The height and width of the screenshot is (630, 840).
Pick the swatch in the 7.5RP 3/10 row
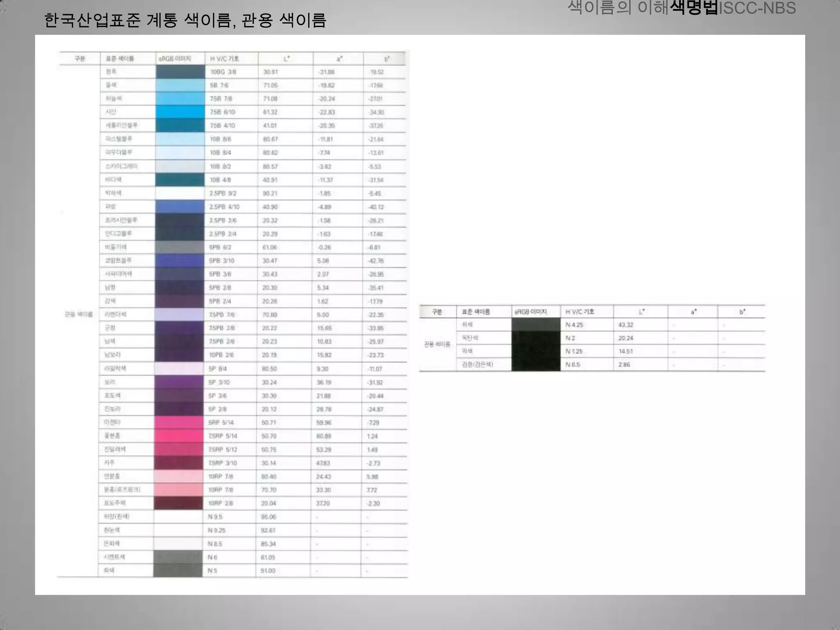(x=179, y=463)
